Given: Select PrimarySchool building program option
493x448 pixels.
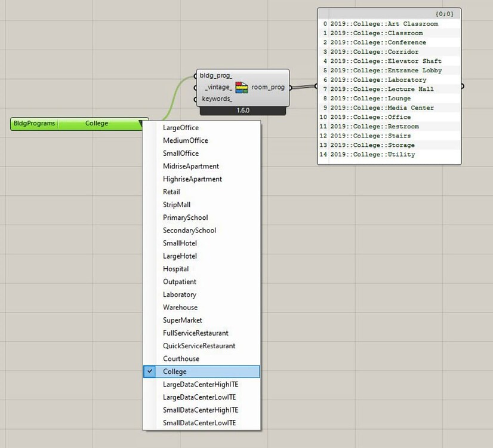Looking at the screenshot, I should point(185,217).
